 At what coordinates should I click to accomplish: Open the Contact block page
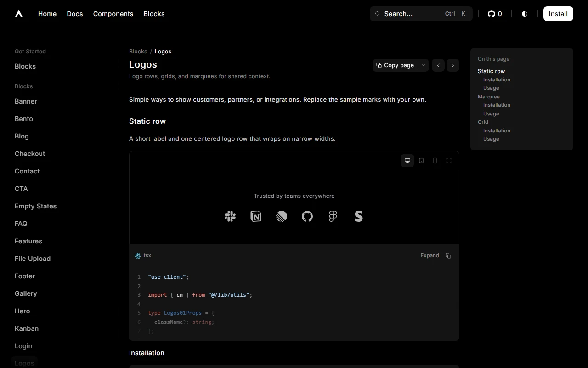point(27,171)
